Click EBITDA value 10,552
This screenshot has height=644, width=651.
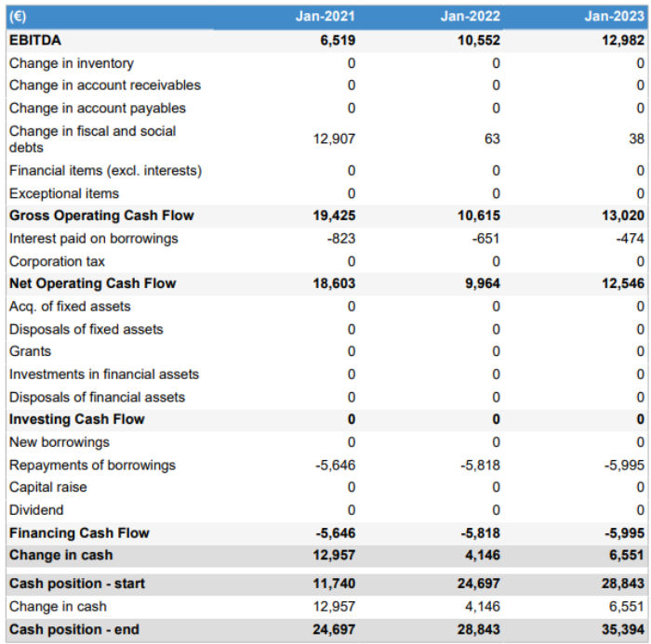[479, 40]
